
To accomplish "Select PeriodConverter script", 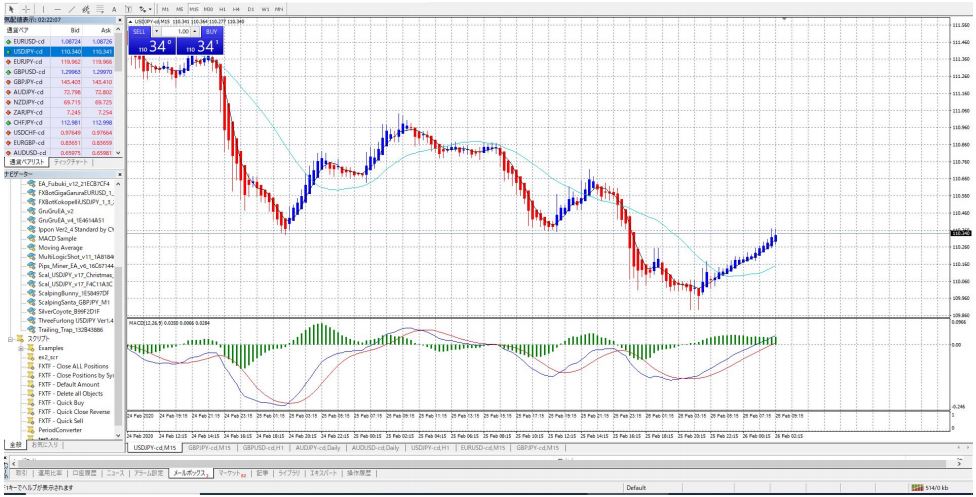I will 55,430.
